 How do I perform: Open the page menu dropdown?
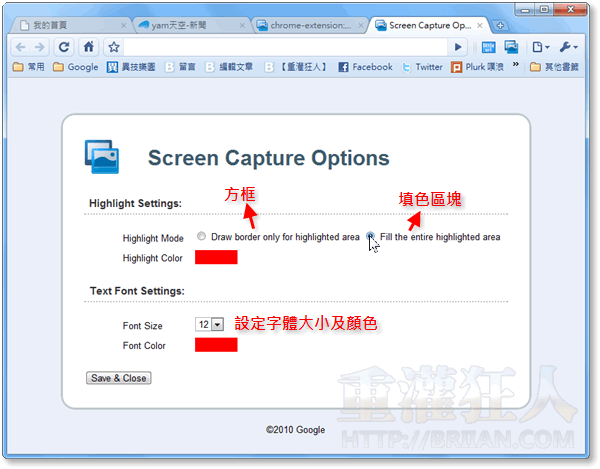[541, 47]
